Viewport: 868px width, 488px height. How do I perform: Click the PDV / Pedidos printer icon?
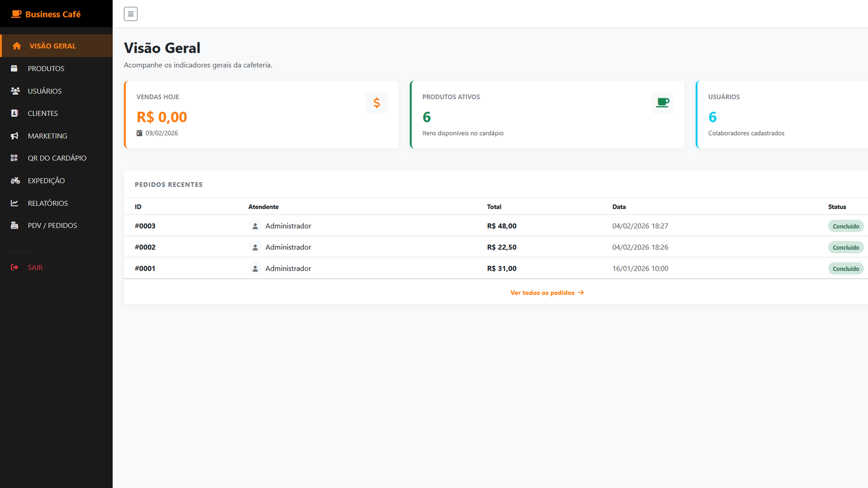pos(15,225)
